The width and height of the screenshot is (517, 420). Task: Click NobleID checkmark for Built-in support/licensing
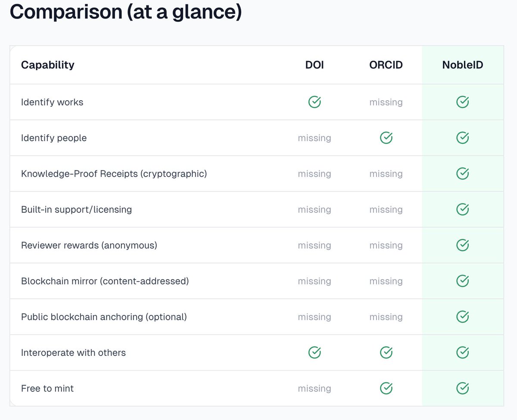coord(463,209)
